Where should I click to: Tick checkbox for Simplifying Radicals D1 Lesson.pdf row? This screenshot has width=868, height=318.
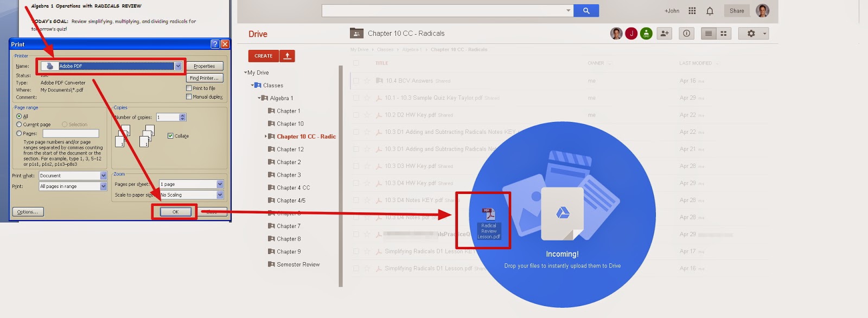tap(356, 268)
